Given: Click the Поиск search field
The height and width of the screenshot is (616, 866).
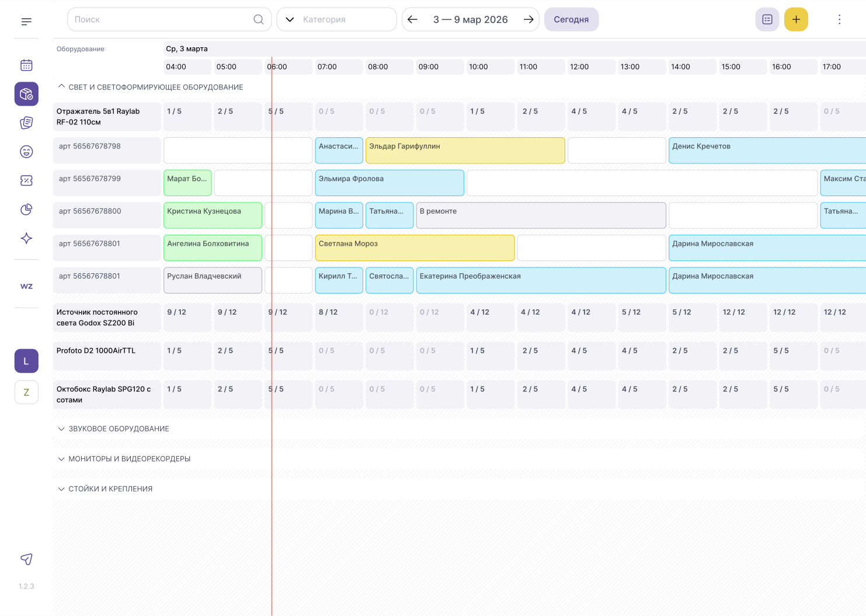Looking at the screenshot, I should [169, 19].
